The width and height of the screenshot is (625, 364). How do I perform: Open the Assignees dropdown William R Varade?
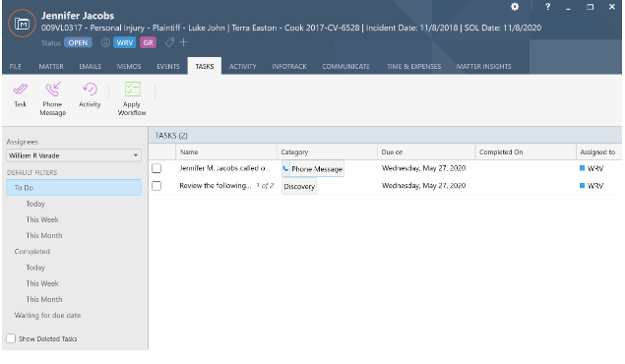point(74,155)
